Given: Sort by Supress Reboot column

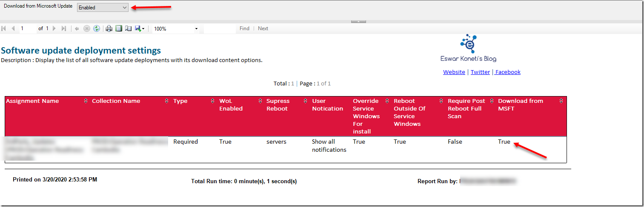Looking at the screenshot, I should coord(305,101).
